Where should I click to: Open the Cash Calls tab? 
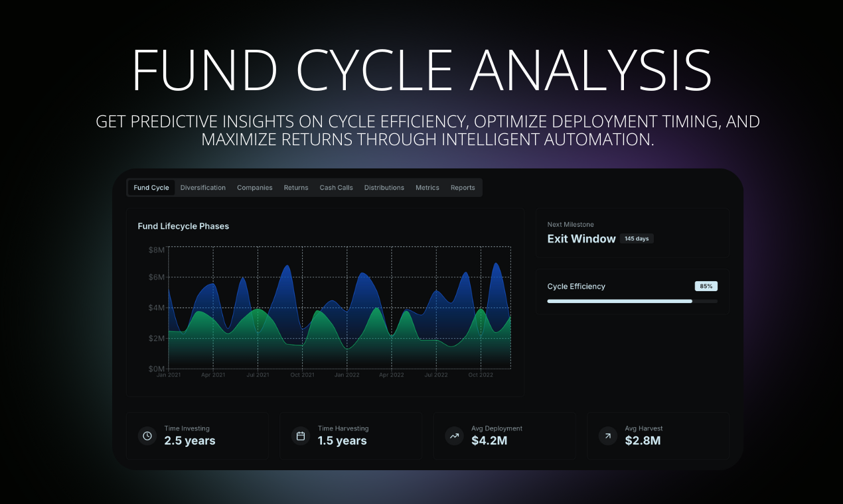pyautogui.click(x=337, y=188)
